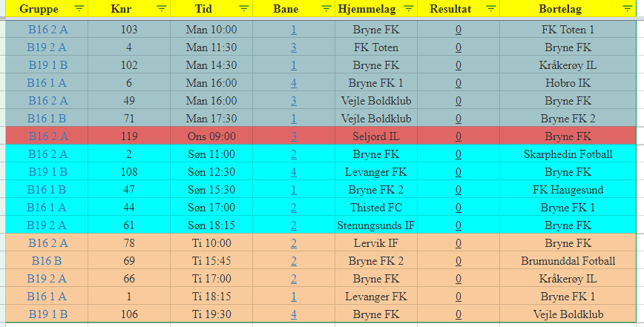Expand the Hjemmelag filter dropdown
644x327 pixels.
coord(408,8)
